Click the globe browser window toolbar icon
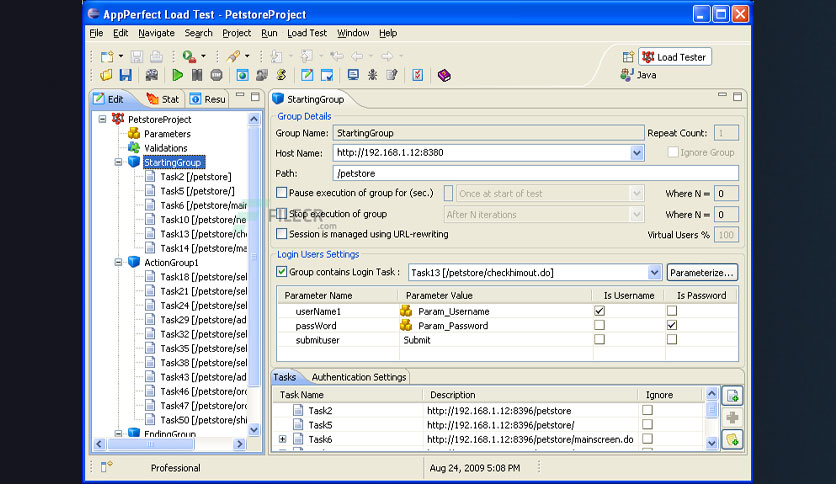 242,75
